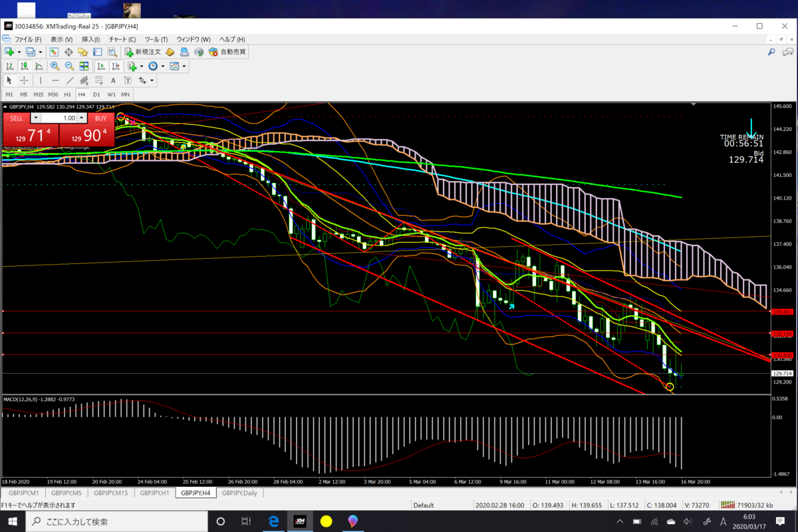Click the lot volume 1.00 field
The height and width of the screenshot is (532, 798).
click(59, 118)
